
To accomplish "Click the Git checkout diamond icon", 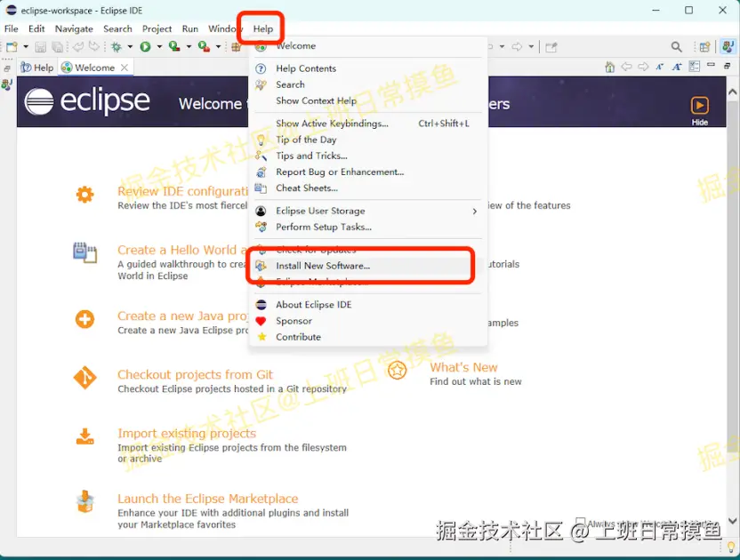I will click(85, 378).
